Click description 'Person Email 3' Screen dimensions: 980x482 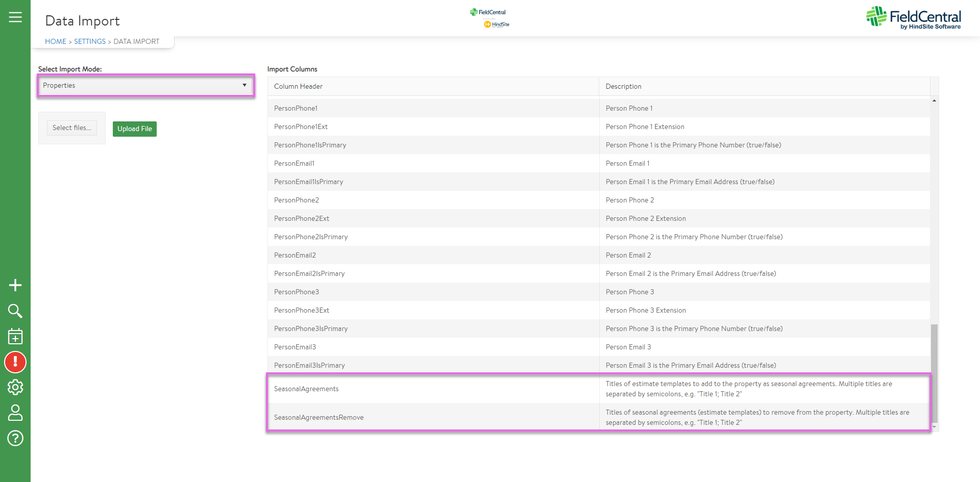point(628,347)
